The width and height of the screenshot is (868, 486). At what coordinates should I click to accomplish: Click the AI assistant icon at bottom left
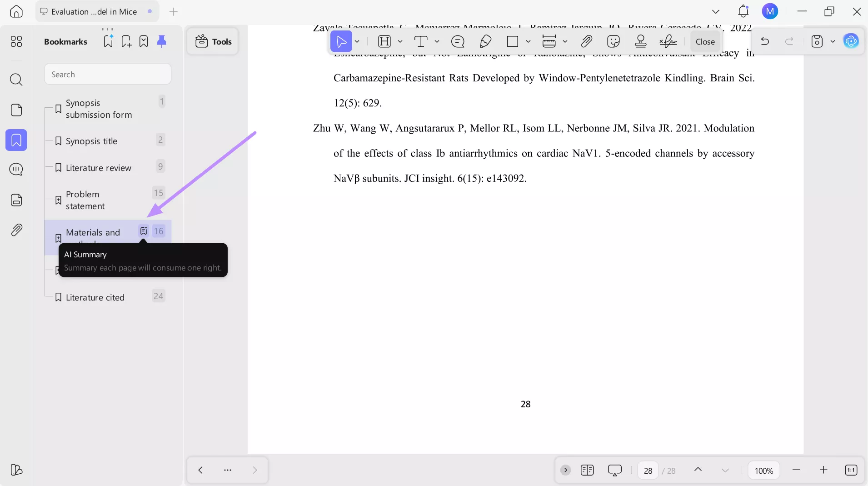pyautogui.click(x=16, y=470)
